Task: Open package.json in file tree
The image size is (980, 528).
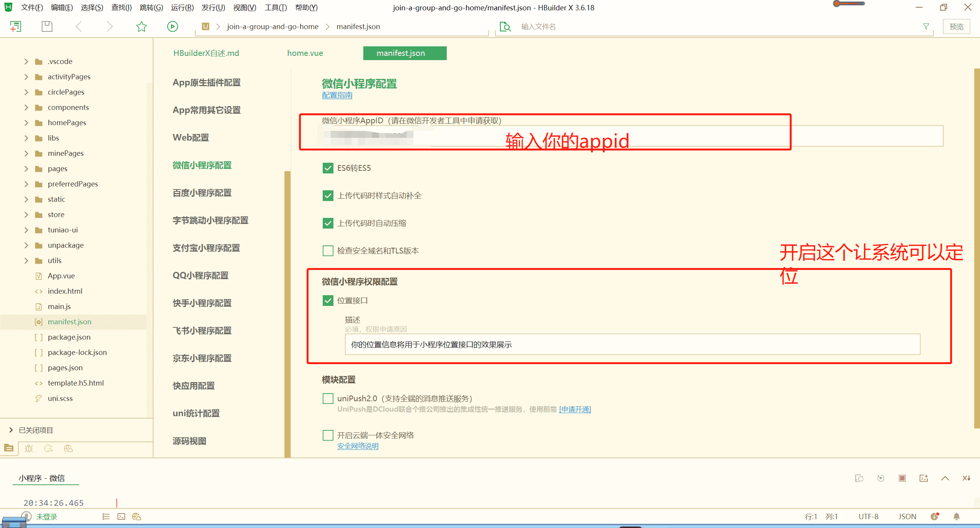Action: 69,337
